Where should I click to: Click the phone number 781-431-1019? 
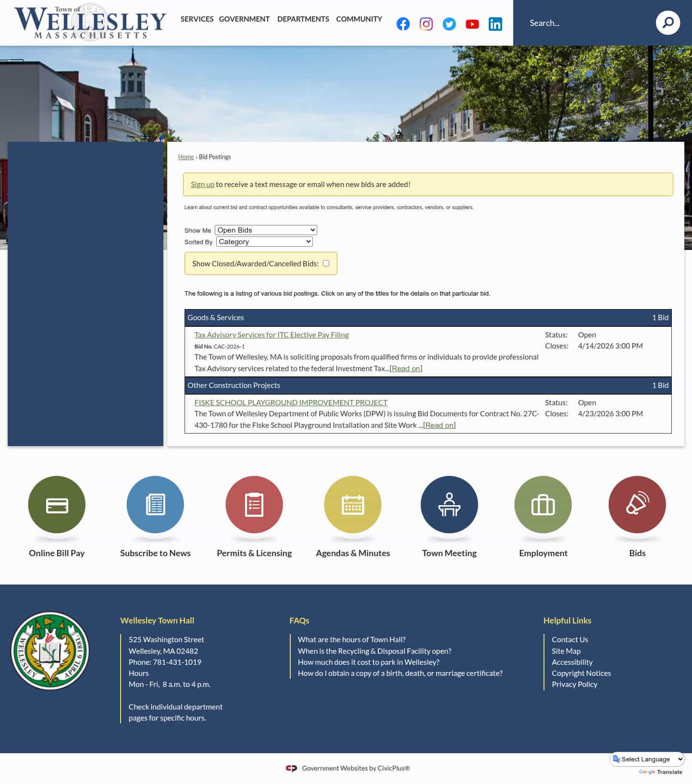click(x=177, y=662)
